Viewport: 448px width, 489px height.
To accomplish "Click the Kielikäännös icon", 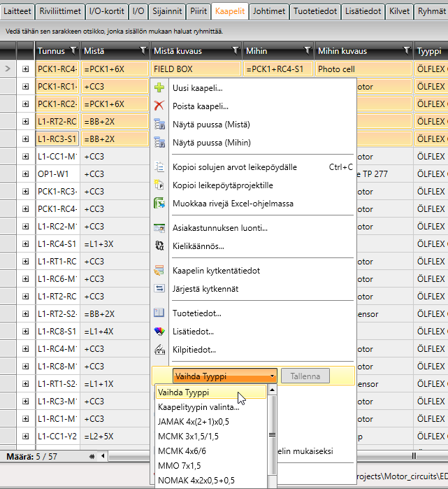I will pos(159,246).
